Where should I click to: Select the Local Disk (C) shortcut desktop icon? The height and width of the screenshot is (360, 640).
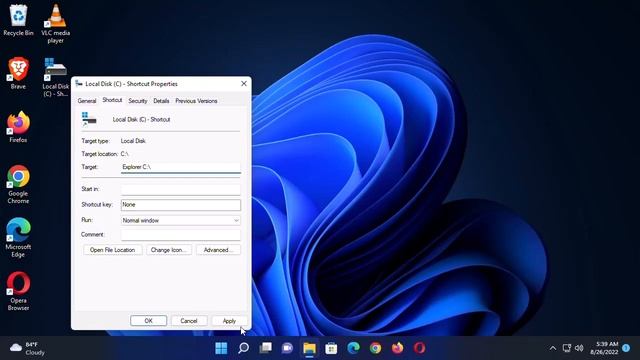56,77
